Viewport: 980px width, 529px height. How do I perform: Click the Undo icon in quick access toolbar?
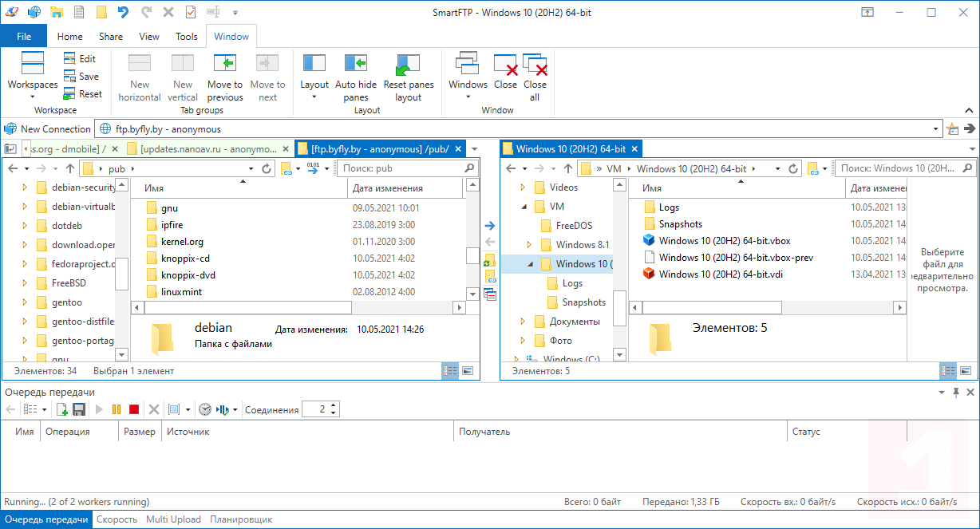coord(123,12)
